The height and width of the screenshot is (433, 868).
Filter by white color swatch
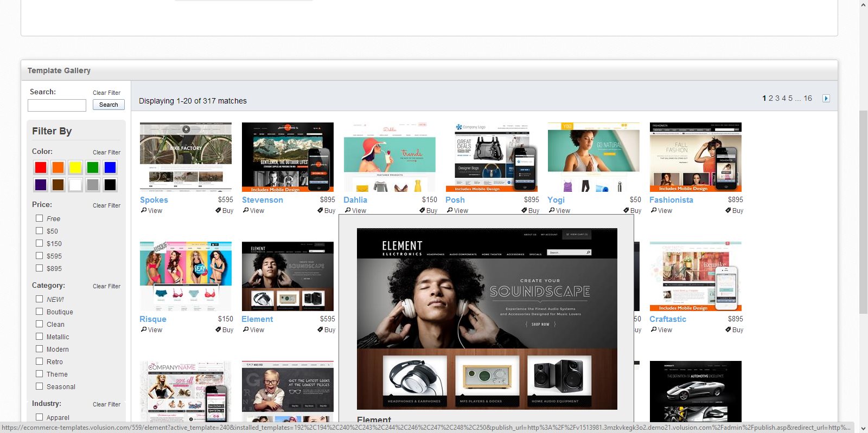[x=75, y=185]
